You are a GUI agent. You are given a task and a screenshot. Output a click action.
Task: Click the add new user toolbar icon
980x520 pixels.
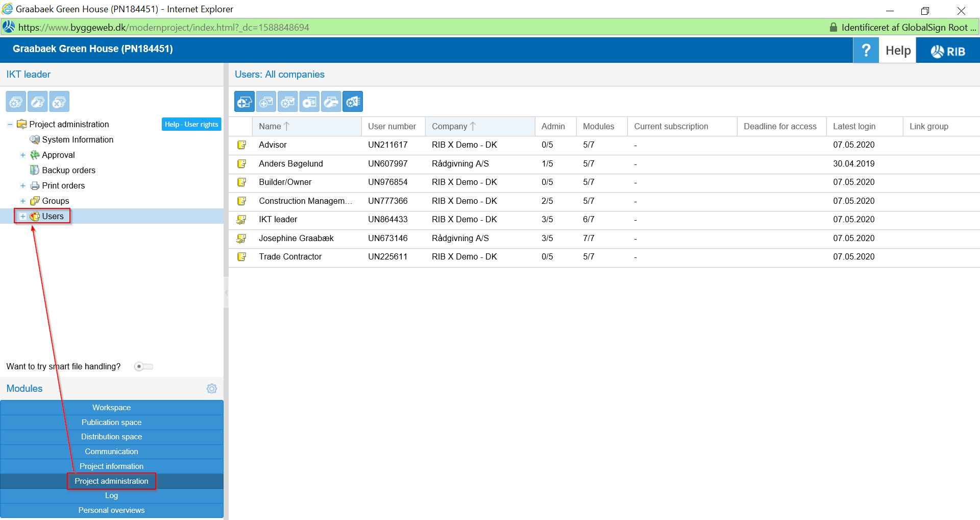pyautogui.click(x=244, y=102)
